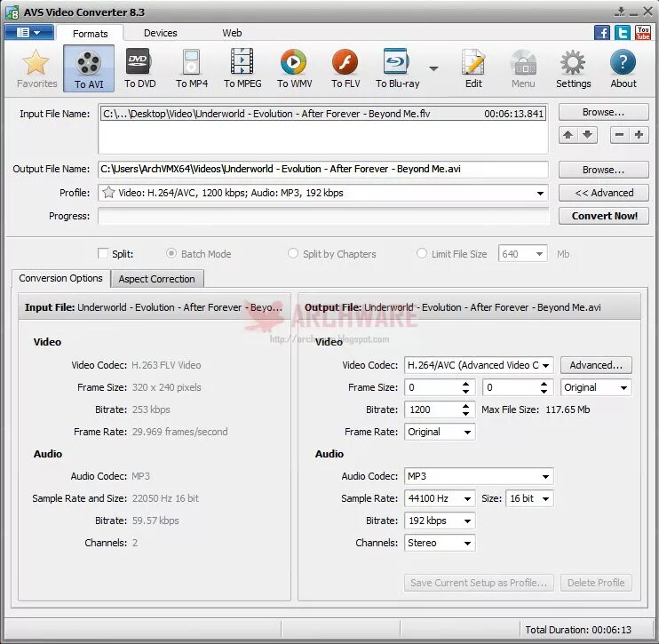Move input file up in list
This screenshot has height=644, width=659.
pos(568,135)
